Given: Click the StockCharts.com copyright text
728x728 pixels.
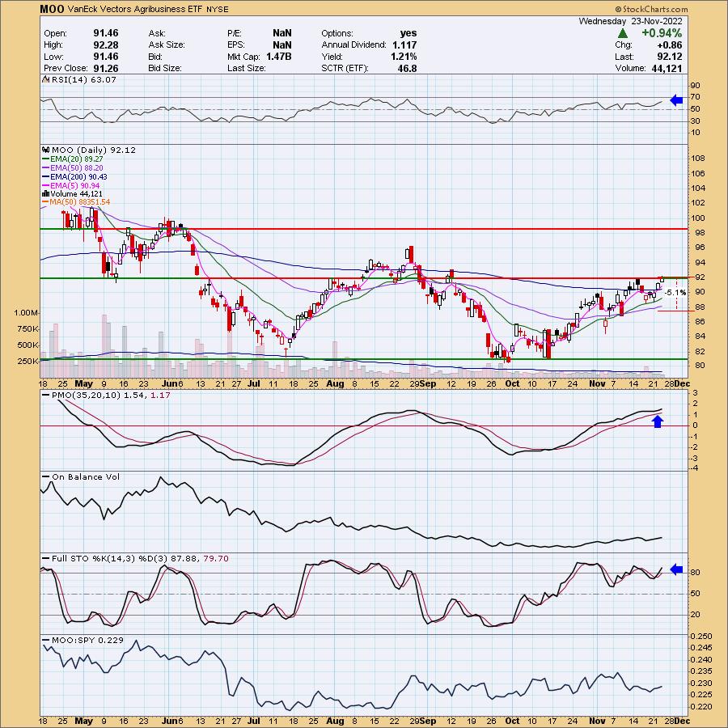Looking at the screenshot, I should pyautogui.click(x=651, y=9).
